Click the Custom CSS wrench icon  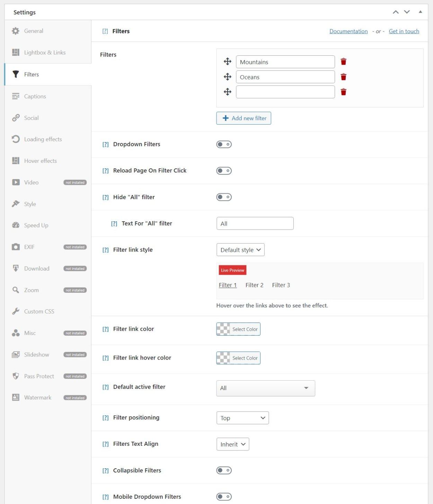click(16, 311)
